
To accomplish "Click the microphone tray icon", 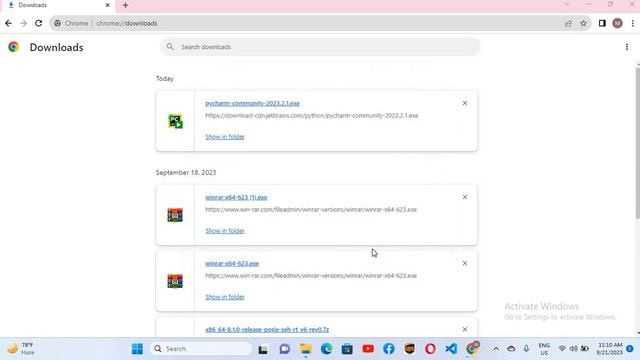I will (526, 349).
